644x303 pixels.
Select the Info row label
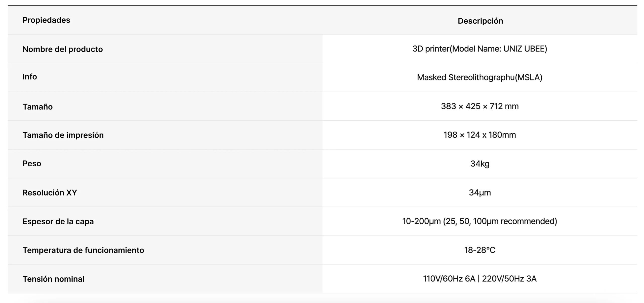click(30, 77)
